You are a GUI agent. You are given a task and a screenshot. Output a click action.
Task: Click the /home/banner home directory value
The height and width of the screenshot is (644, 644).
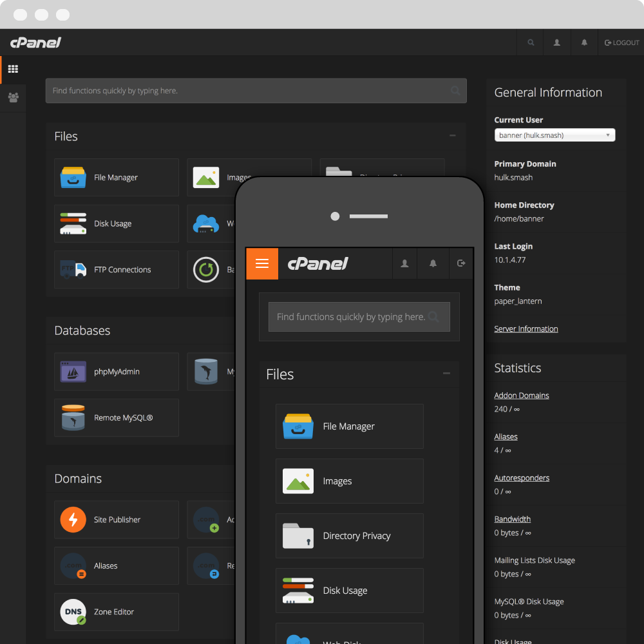point(518,218)
